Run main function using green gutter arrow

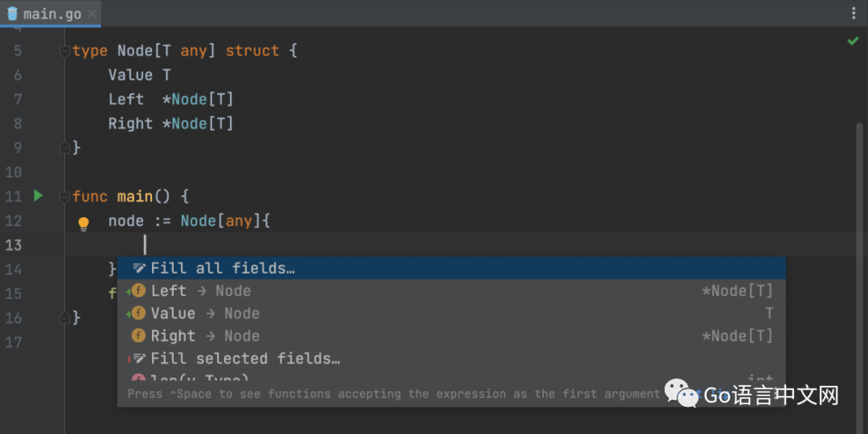click(38, 195)
